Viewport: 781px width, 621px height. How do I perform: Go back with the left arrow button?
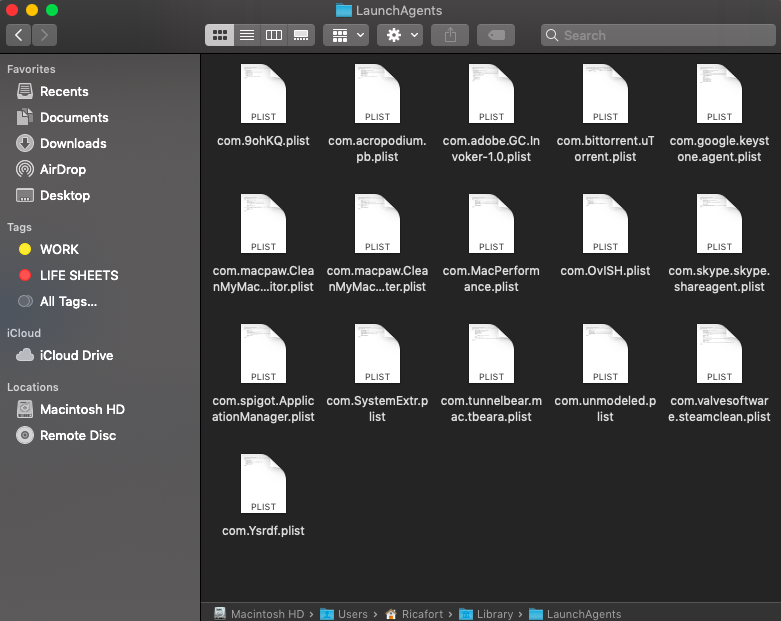pyautogui.click(x=19, y=35)
